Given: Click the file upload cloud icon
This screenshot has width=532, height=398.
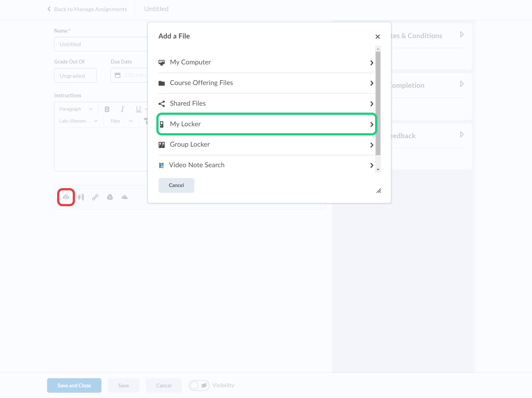Looking at the screenshot, I should (x=66, y=197).
